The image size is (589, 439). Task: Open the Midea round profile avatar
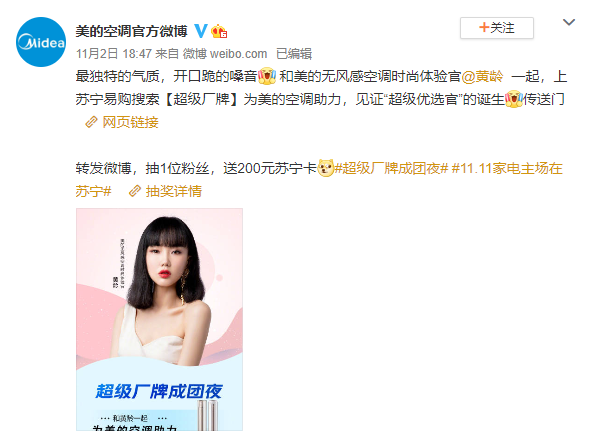click(41, 42)
